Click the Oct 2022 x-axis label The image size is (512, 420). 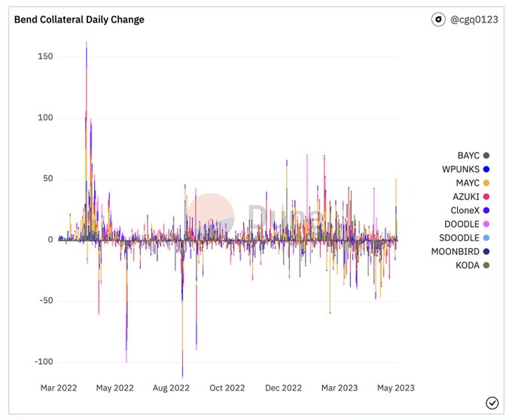(227, 388)
